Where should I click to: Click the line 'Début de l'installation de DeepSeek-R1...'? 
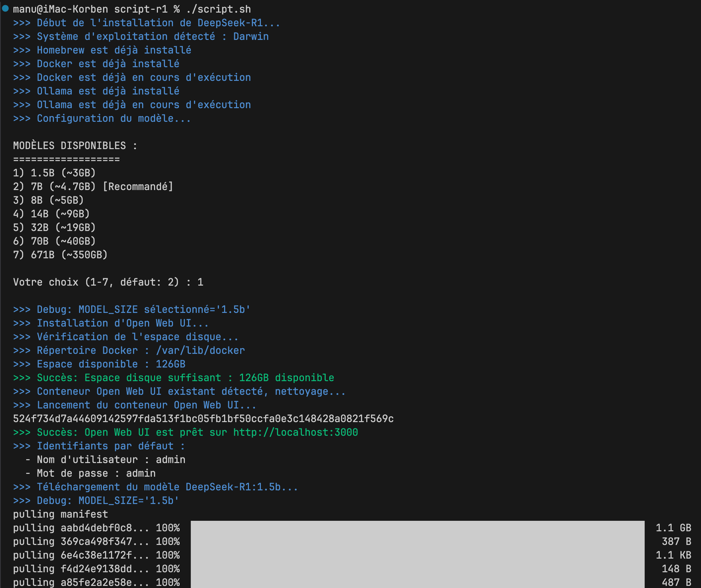(x=146, y=23)
